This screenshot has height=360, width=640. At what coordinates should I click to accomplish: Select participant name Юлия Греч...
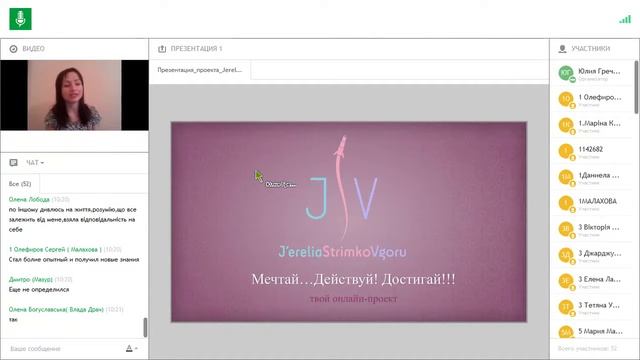pyautogui.click(x=599, y=71)
